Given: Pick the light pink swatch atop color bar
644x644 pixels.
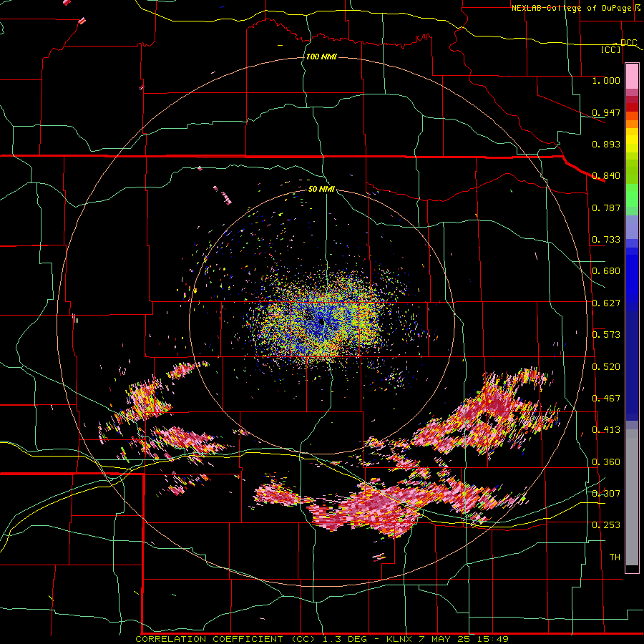Looking at the screenshot, I should [x=632, y=77].
